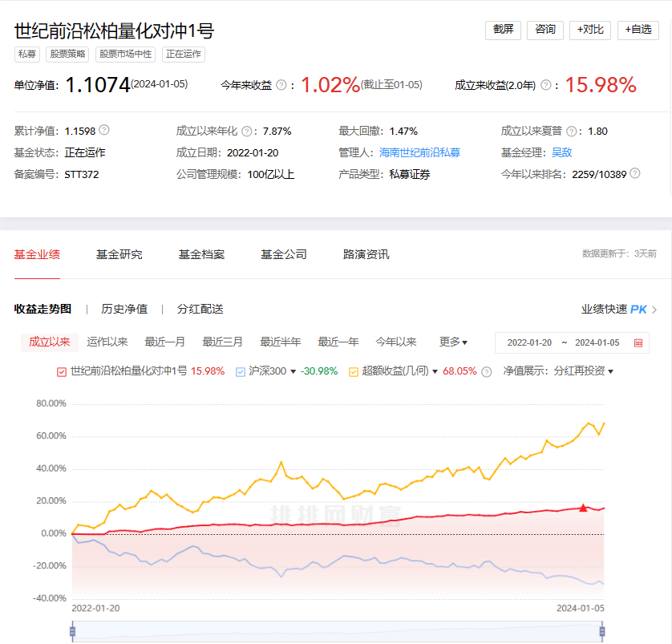Click the 公司管理规模 value 100亿以上

(271, 174)
